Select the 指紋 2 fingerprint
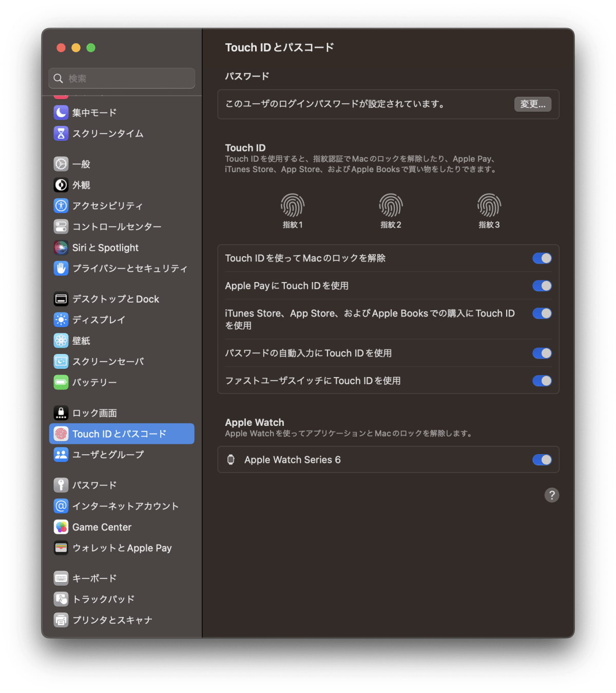The height and width of the screenshot is (693, 616). tap(391, 205)
